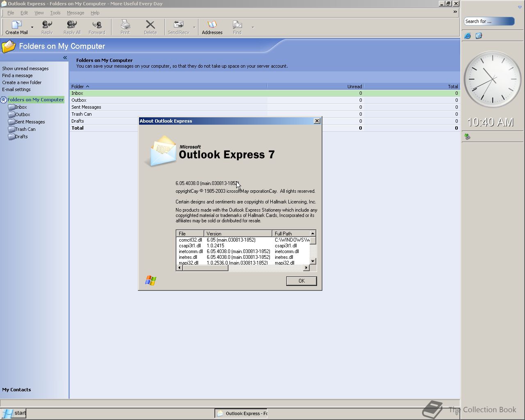Sort by the Total column header

tap(411, 87)
